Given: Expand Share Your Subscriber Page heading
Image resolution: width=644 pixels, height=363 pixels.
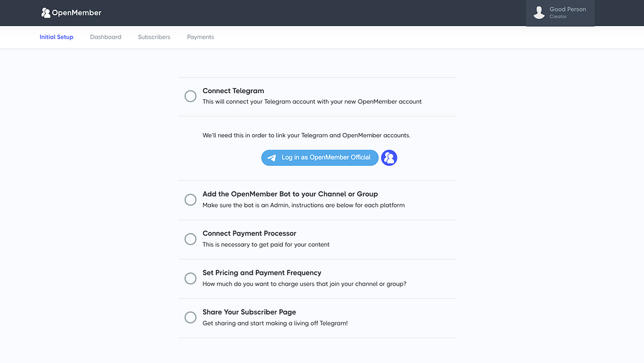Looking at the screenshot, I should 250,312.
